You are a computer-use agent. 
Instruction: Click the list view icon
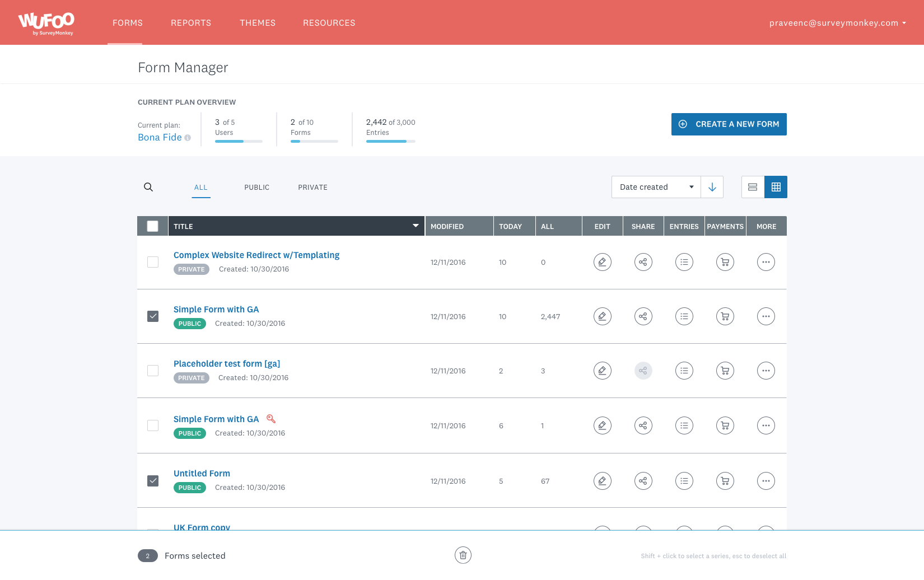[752, 187]
